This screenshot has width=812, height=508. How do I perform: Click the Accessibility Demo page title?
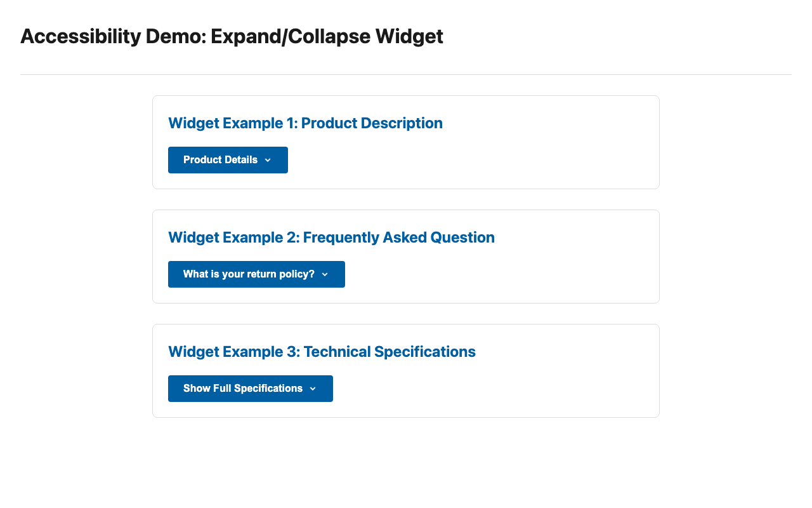[232, 36]
